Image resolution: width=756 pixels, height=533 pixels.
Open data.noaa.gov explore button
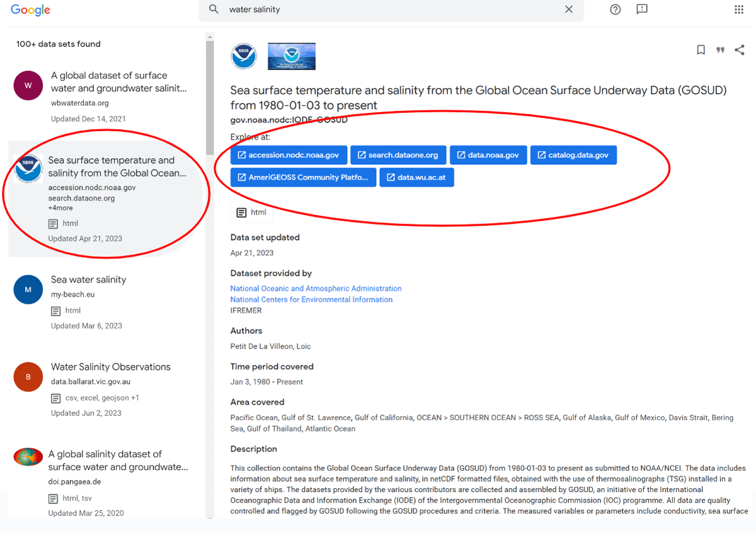pyautogui.click(x=488, y=155)
